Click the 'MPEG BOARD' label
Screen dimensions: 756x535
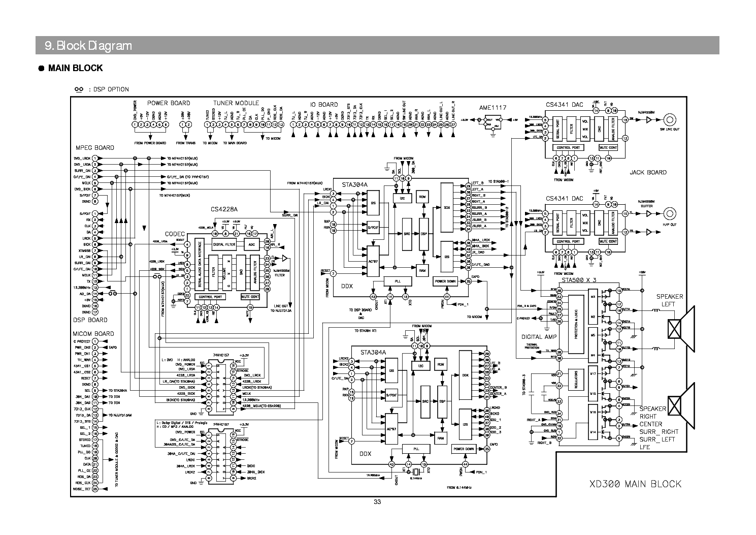pyautogui.click(x=94, y=148)
